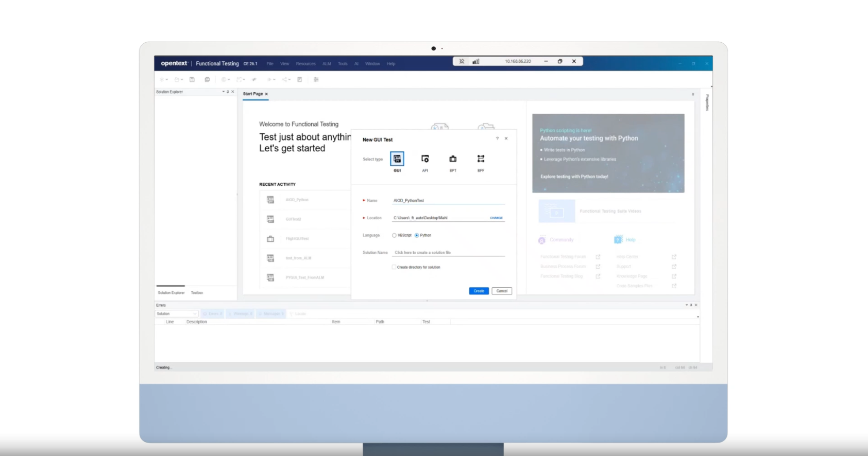Viewport: 868px width, 456px height.
Task: Select the VBScript language radio button
Action: 394,235
